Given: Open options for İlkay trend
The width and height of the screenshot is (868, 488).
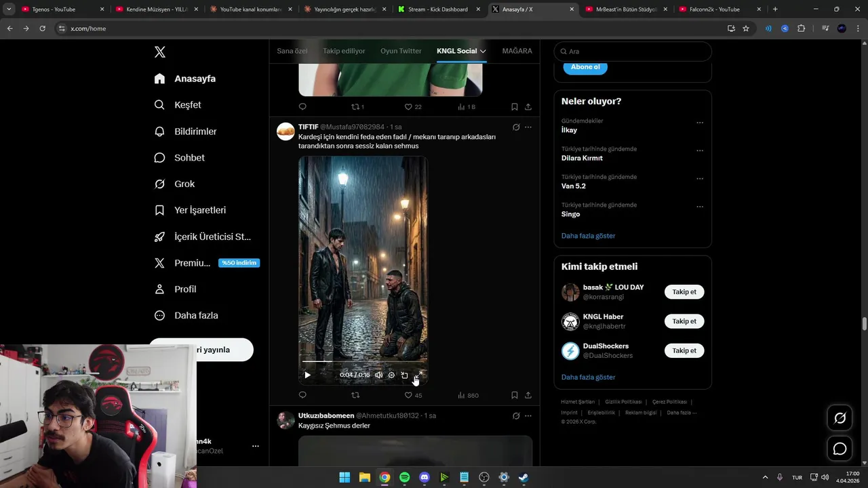Looking at the screenshot, I should click(700, 123).
